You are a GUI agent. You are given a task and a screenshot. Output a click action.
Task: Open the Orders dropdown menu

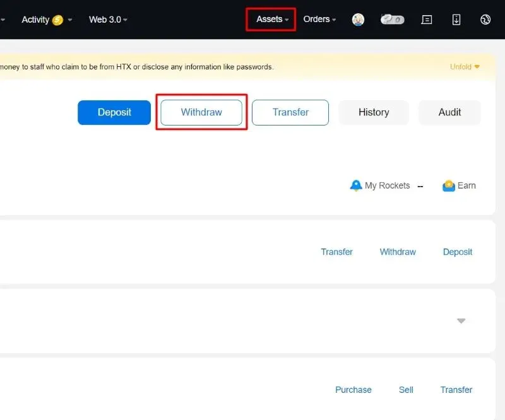[318, 20]
